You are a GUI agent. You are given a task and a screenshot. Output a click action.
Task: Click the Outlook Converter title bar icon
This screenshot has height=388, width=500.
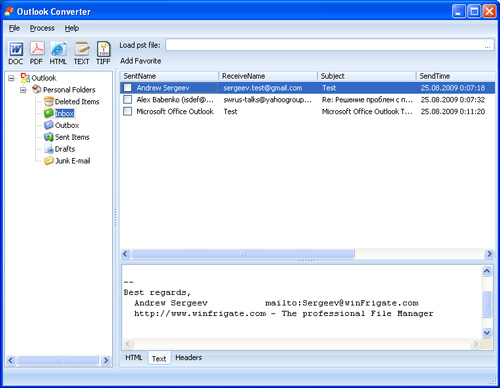[9, 11]
